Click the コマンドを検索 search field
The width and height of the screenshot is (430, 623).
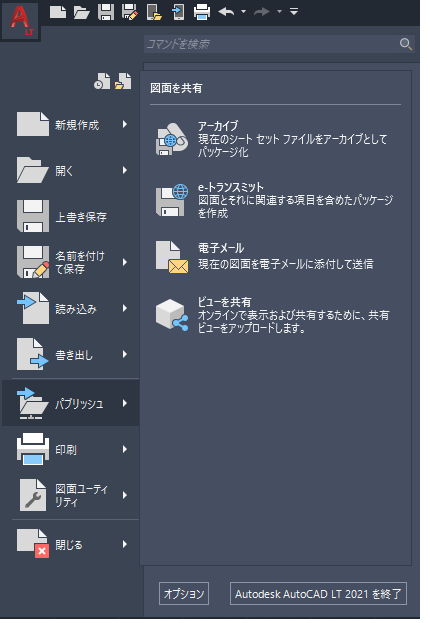tap(279, 44)
